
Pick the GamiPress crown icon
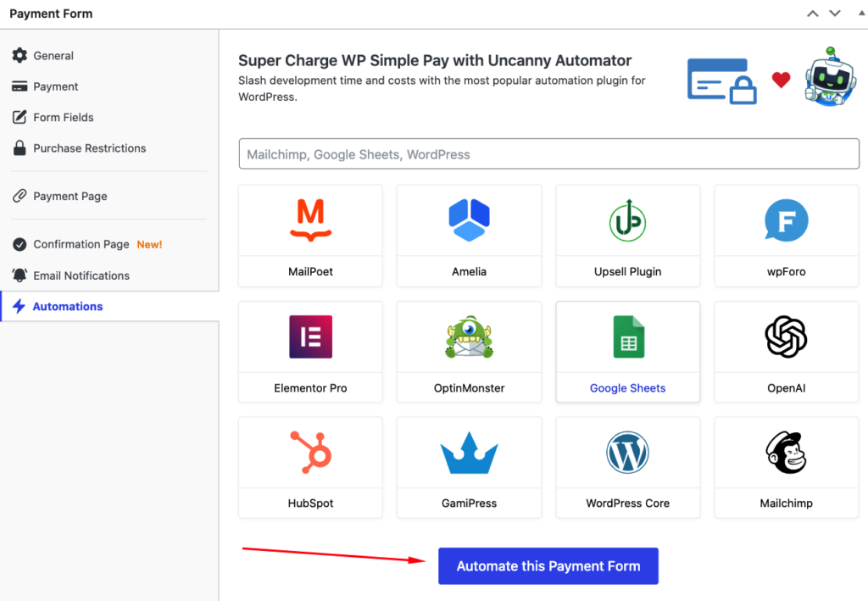pyautogui.click(x=469, y=454)
